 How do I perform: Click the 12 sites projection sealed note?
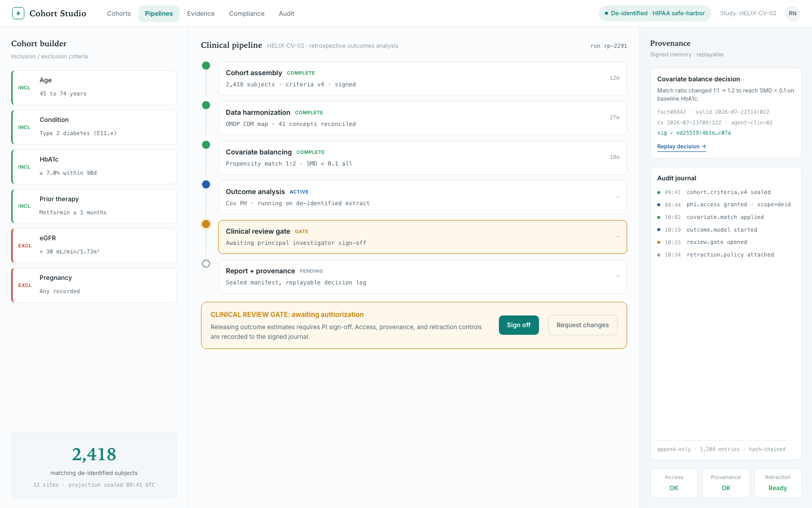94,485
